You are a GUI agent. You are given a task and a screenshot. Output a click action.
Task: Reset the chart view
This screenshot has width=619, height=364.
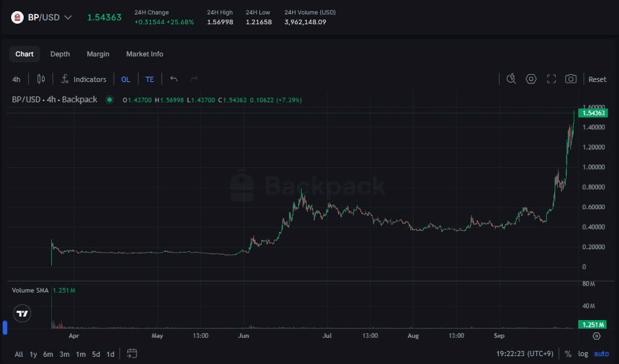pyautogui.click(x=597, y=79)
